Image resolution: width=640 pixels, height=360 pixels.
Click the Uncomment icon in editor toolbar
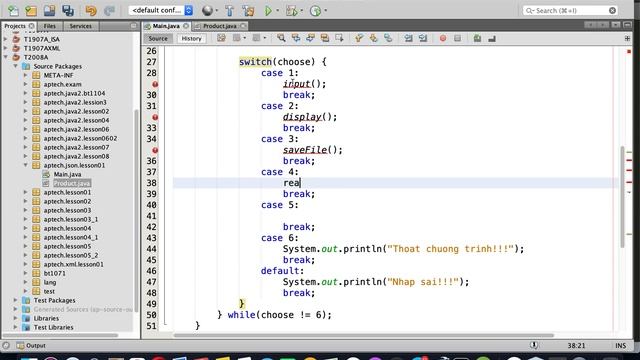[x=492, y=38]
